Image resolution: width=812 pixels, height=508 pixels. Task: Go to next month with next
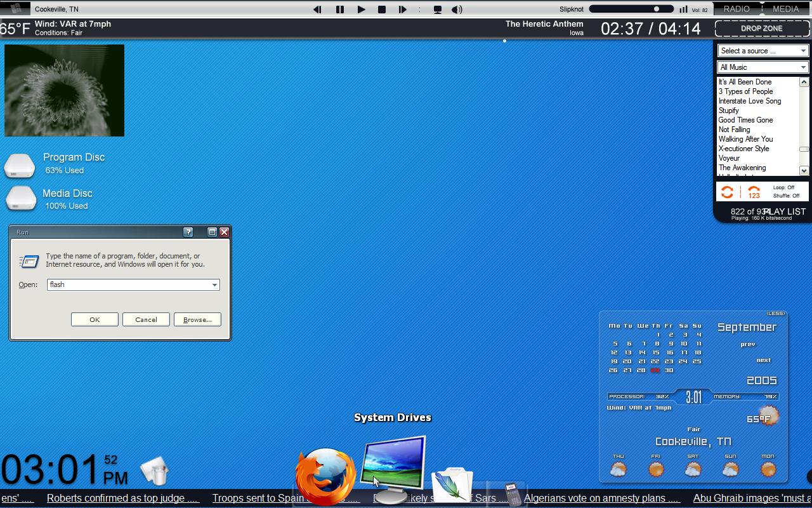(763, 360)
